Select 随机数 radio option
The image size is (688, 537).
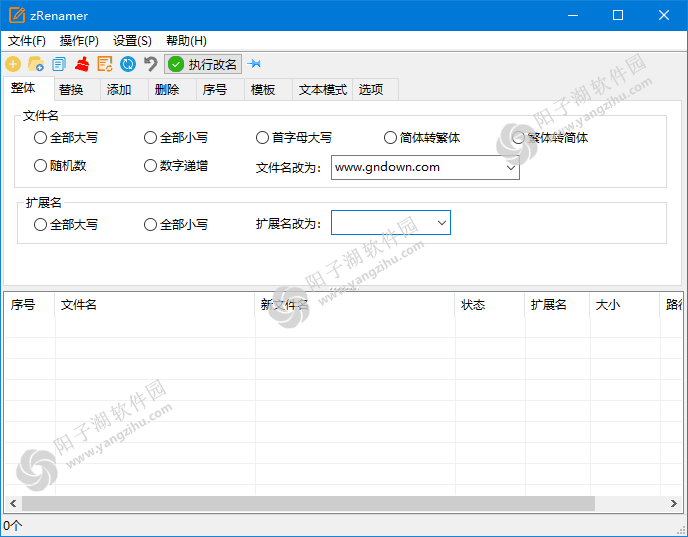coord(60,166)
